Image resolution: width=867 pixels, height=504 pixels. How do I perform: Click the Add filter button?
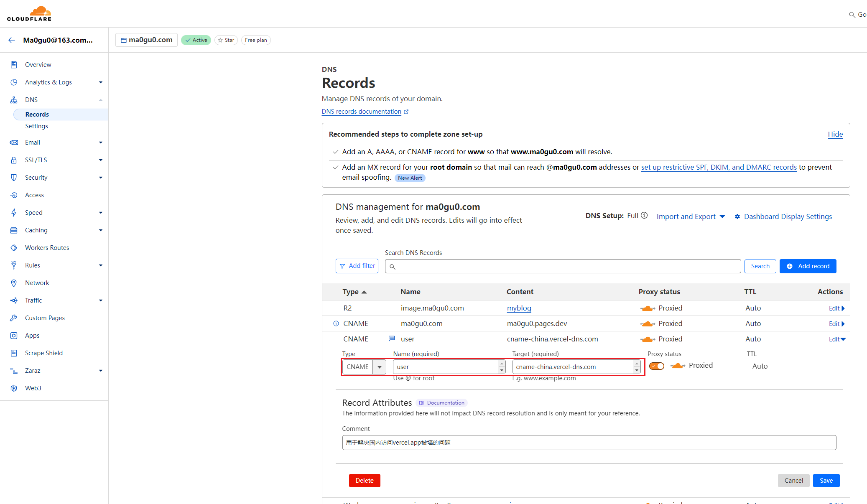click(357, 266)
